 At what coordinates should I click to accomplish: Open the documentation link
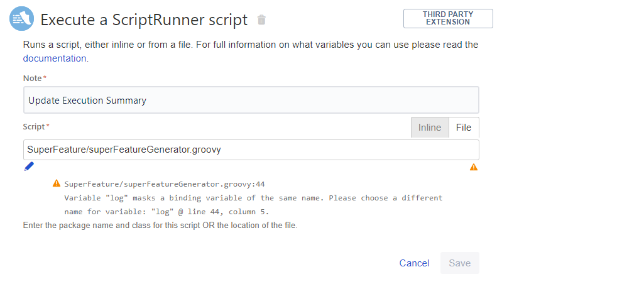(55, 58)
